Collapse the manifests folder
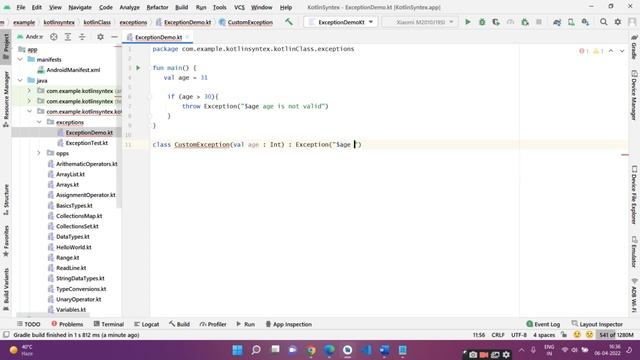 (x=20, y=60)
